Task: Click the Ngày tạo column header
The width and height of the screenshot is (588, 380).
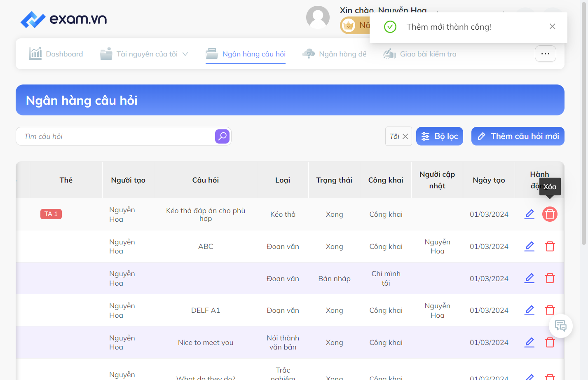Action: point(489,180)
